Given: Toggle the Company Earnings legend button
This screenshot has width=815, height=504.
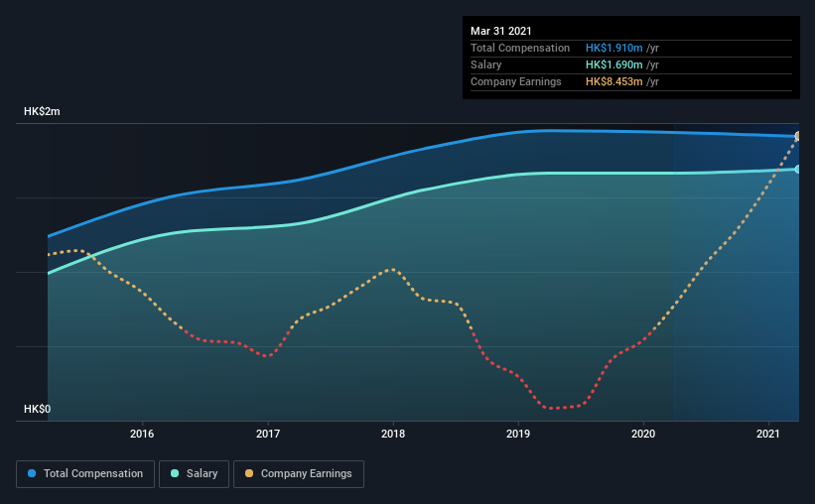Looking at the screenshot, I should tap(299, 474).
